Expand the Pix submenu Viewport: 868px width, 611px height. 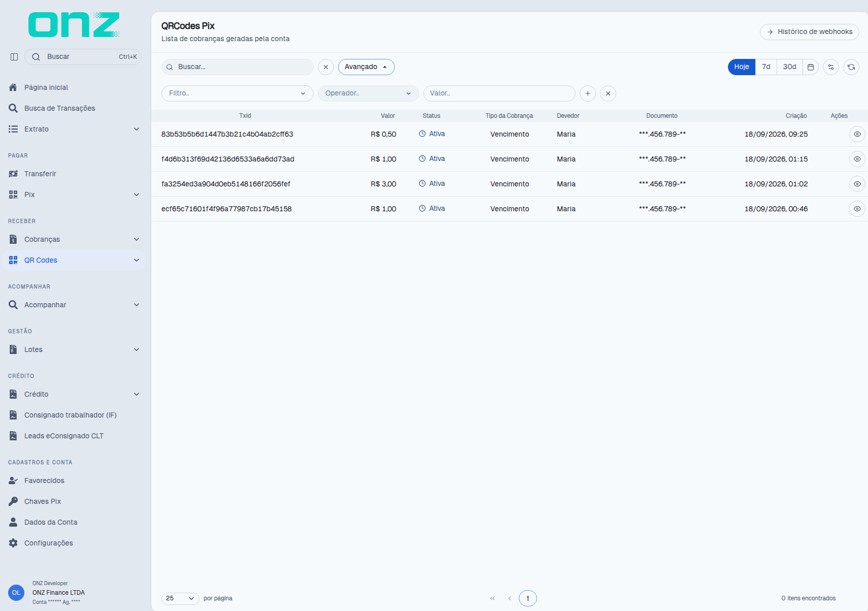click(74, 195)
